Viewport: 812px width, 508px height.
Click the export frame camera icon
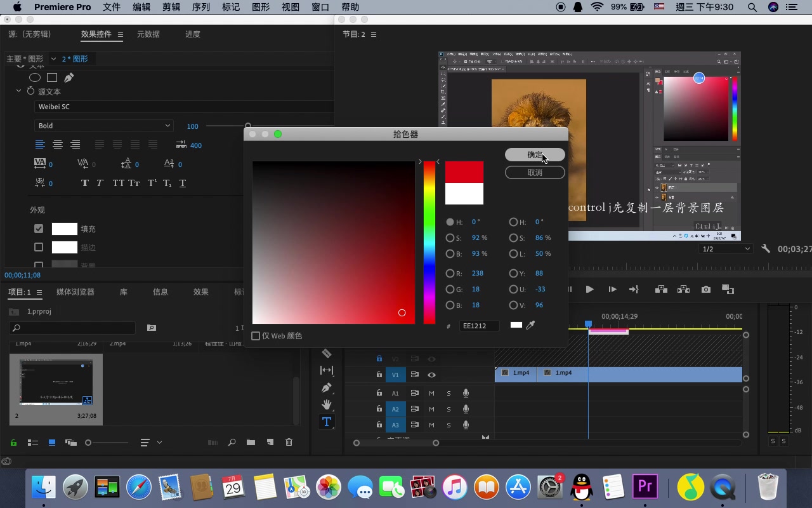(x=706, y=290)
